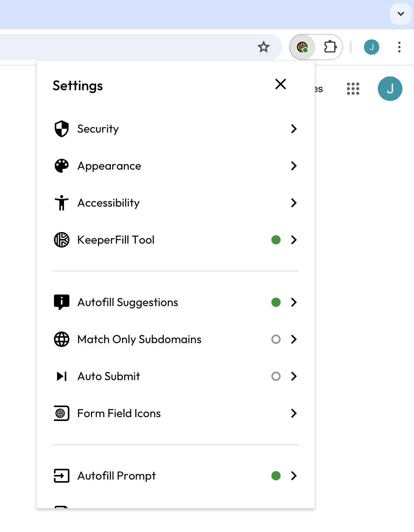This screenshot has height=532, width=414.
Task: Select the KeeperFill Tool menu item
Action: (x=116, y=240)
